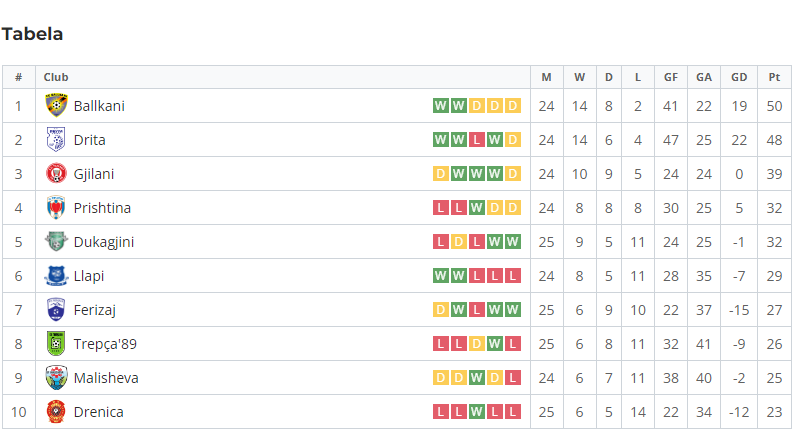The height and width of the screenshot is (439, 800).
Task: Click the Malisheva club crest icon
Action: point(56,378)
